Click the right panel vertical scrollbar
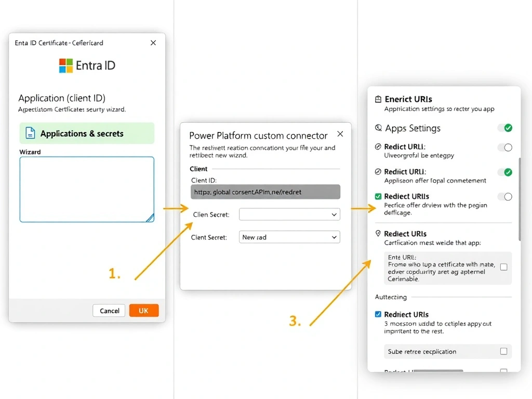The width and height of the screenshot is (532, 399). coord(520,199)
